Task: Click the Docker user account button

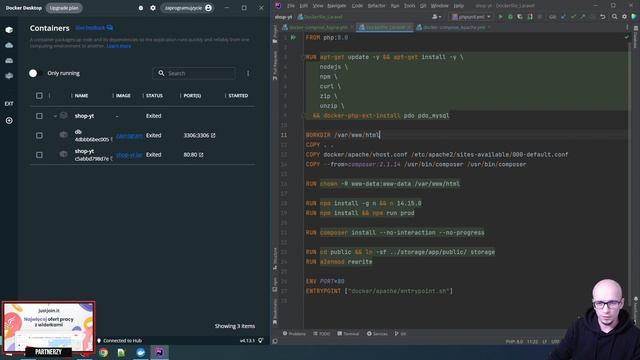Action: tap(187, 8)
